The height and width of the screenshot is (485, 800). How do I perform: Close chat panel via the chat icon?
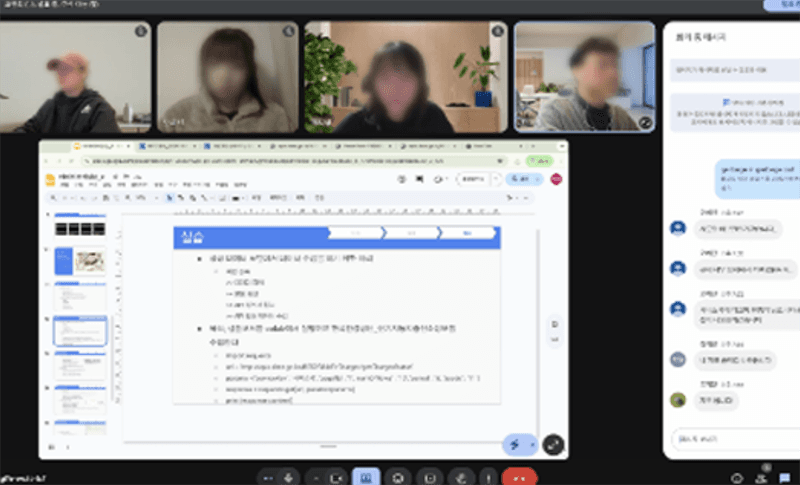(x=784, y=478)
